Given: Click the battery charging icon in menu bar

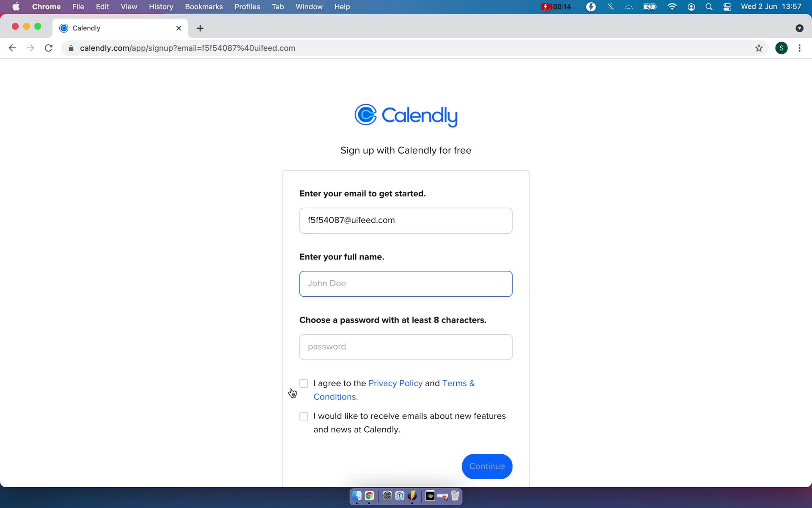Looking at the screenshot, I should [649, 6].
